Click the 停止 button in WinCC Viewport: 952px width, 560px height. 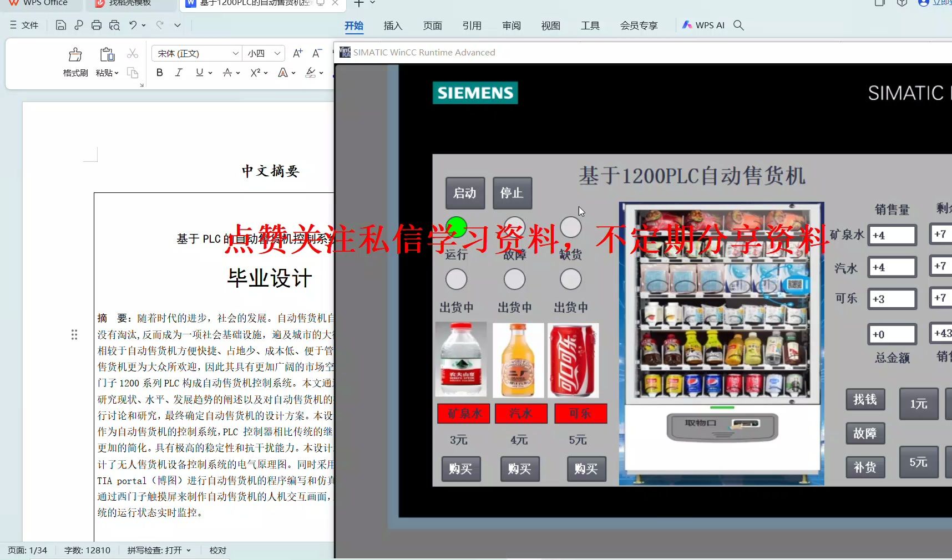[512, 193]
